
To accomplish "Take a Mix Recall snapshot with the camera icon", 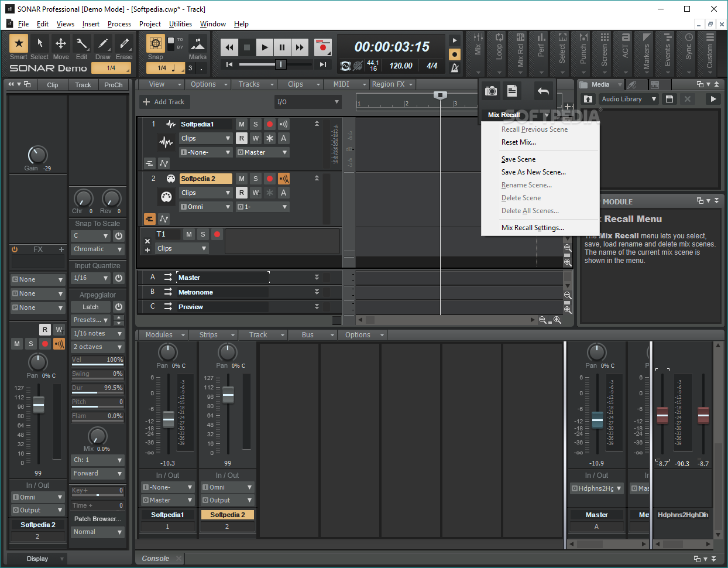I will click(491, 91).
